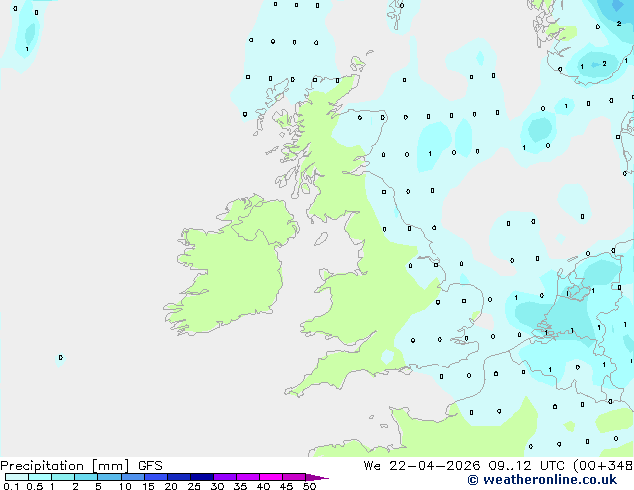The height and width of the screenshot is (490, 634).
Task: Click the 'Precipitation [mm]' title text
Action: 64,466
